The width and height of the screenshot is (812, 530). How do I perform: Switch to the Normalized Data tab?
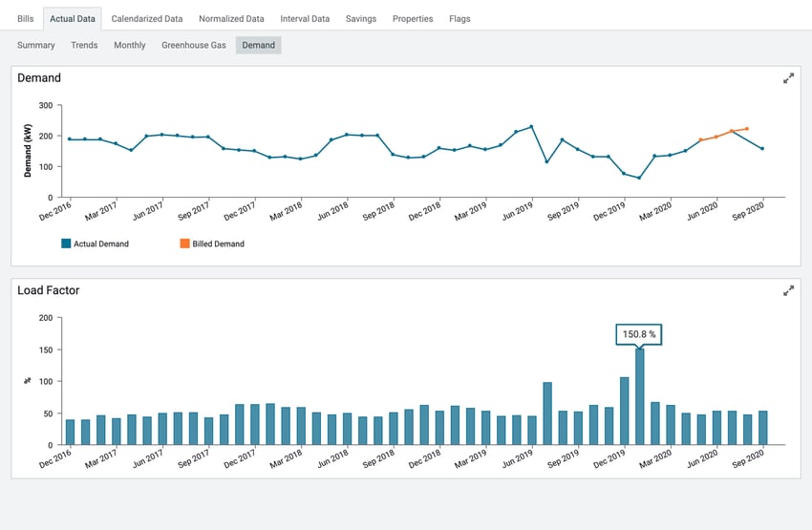click(x=231, y=18)
